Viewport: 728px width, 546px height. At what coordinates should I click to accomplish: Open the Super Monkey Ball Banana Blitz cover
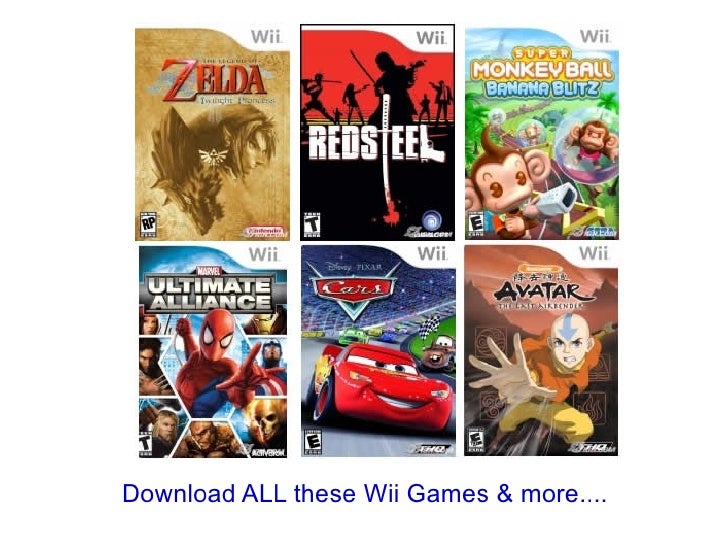tap(542, 134)
